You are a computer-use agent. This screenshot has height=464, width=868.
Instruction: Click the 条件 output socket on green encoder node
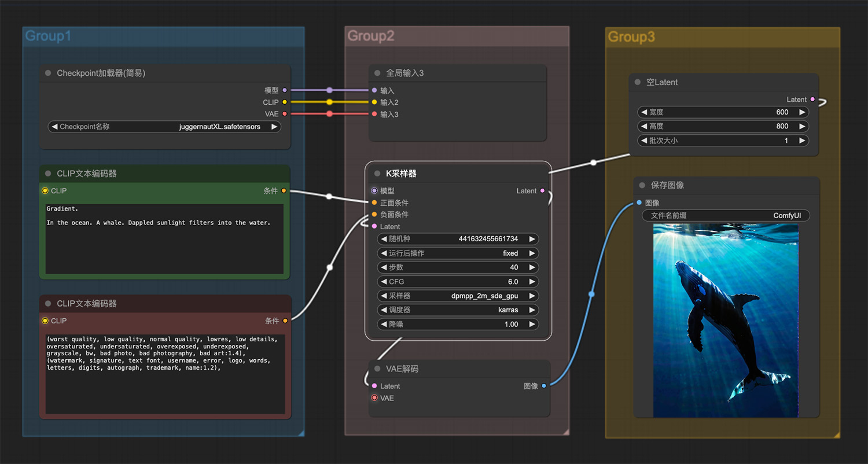click(x=284, y=190)
